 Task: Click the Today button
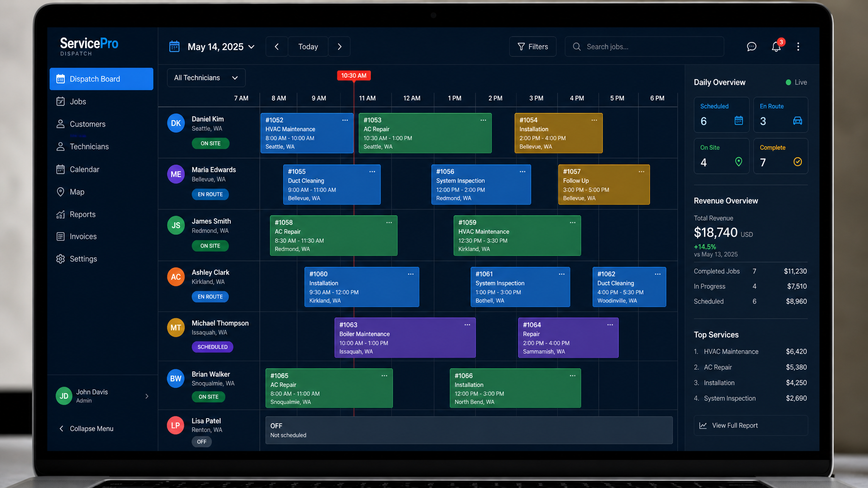pyautogui.click(x=308, y=47)
